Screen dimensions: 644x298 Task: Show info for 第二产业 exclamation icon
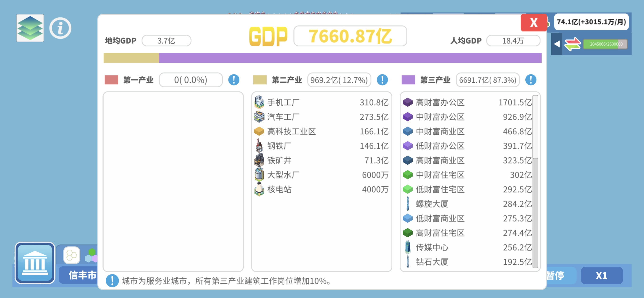click(382, 80)
